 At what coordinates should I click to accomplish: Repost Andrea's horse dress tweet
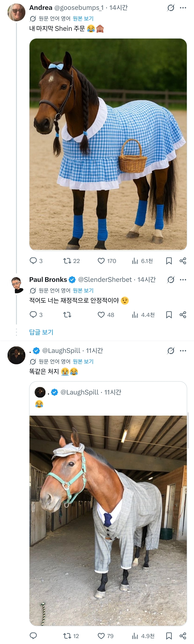pos(67,261)
